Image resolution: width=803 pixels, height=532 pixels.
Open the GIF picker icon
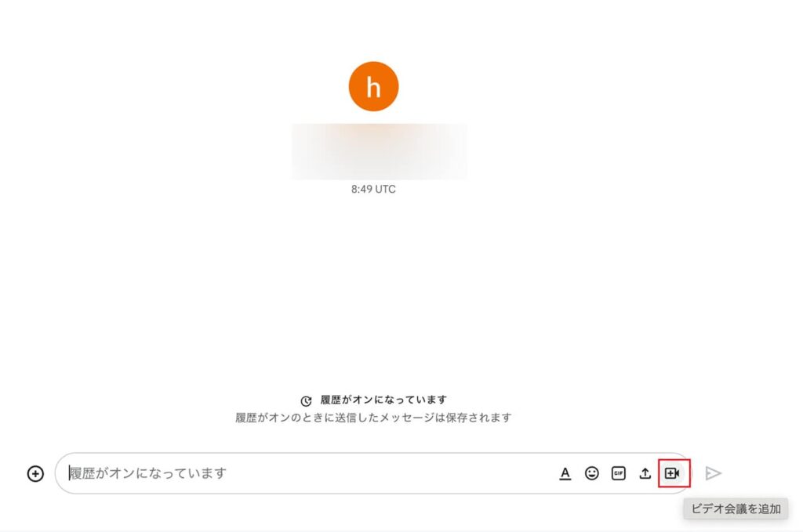point(619,474)
